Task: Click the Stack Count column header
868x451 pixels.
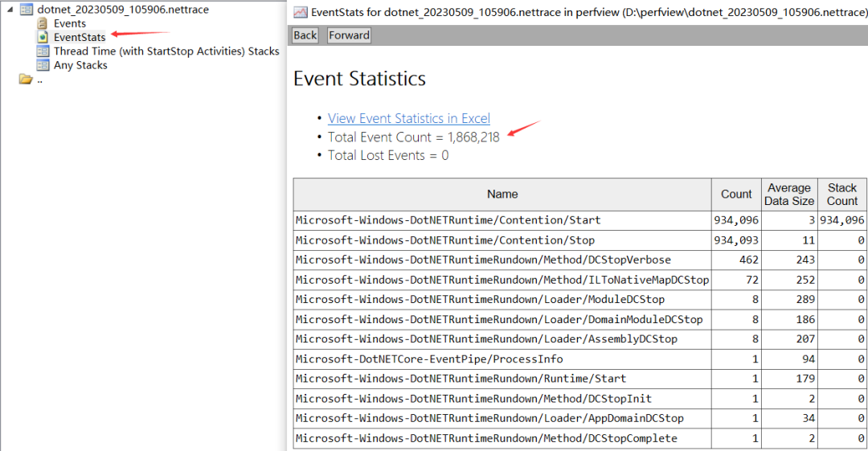Action: [842, 194]
